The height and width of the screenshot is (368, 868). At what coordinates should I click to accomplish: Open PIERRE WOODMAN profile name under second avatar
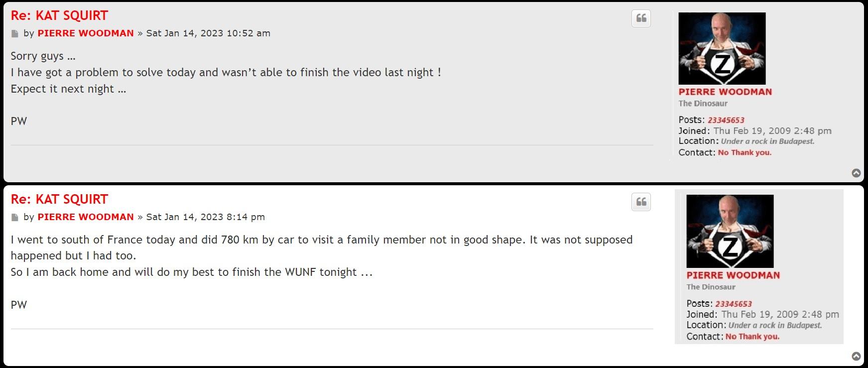click(733, 275)
